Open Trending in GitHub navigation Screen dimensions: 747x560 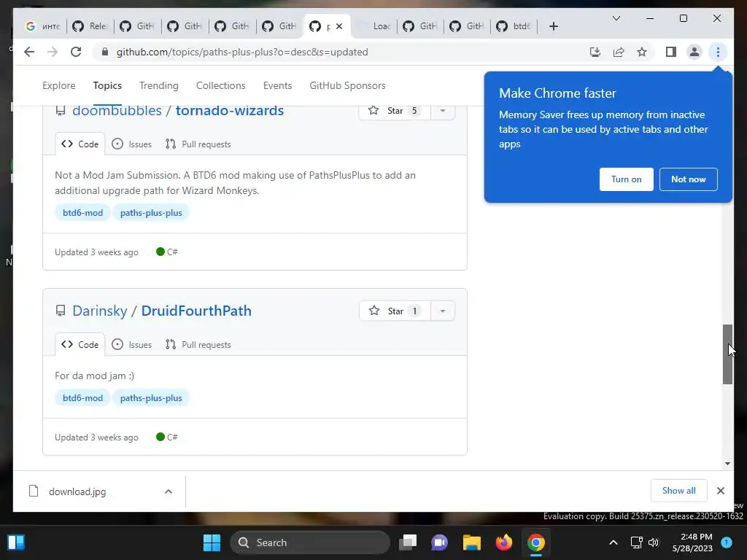tap(158, 86)
